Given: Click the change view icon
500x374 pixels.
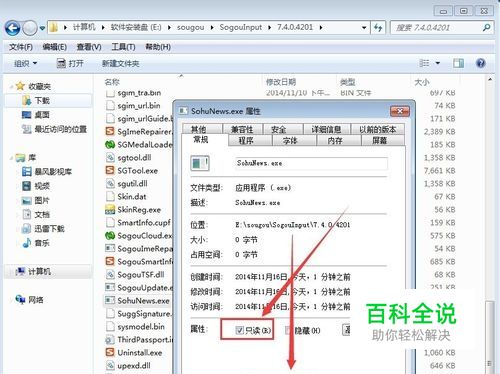Looking at the screenshot, I should coord(424,63).
